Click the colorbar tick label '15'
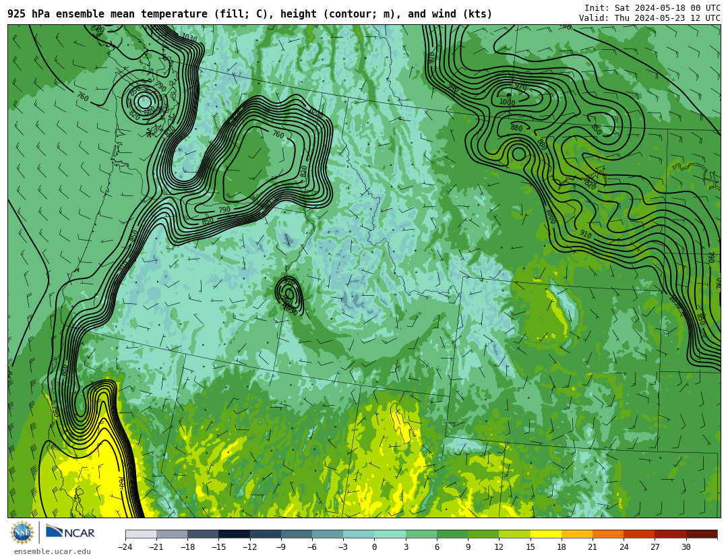 coord(530,547)
